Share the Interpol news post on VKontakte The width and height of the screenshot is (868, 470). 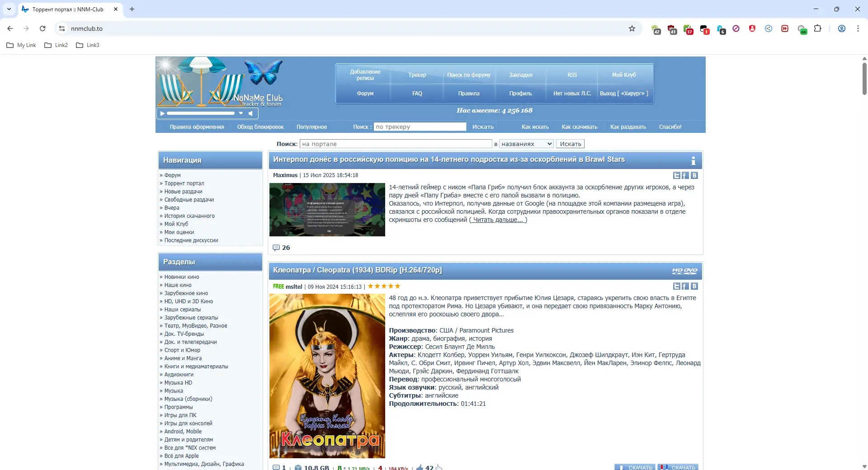click(694, 175)
